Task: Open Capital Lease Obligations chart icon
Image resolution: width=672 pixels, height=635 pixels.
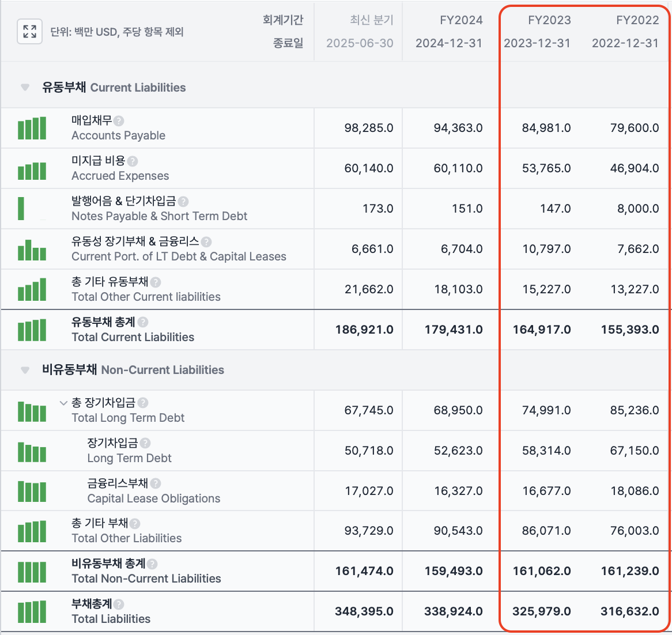Action: click(32, 492)
